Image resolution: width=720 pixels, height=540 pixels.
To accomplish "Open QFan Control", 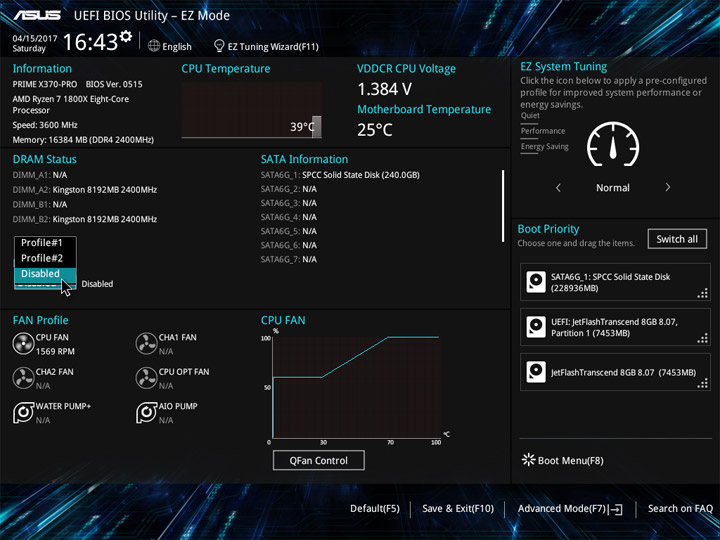I will pyautogui.click(x=319, y=460).
